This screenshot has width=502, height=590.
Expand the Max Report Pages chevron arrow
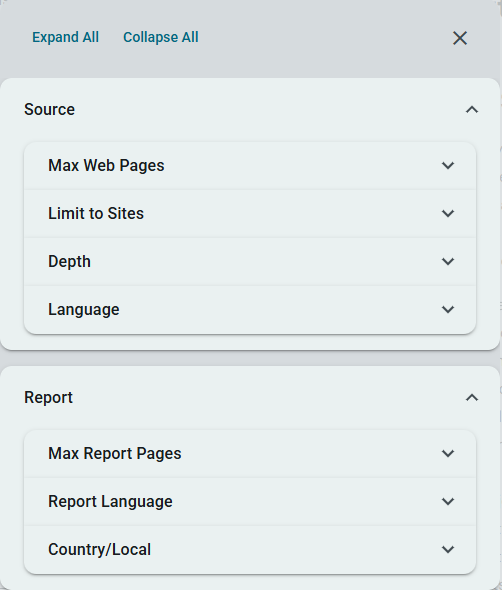click(x=448, y=453)
